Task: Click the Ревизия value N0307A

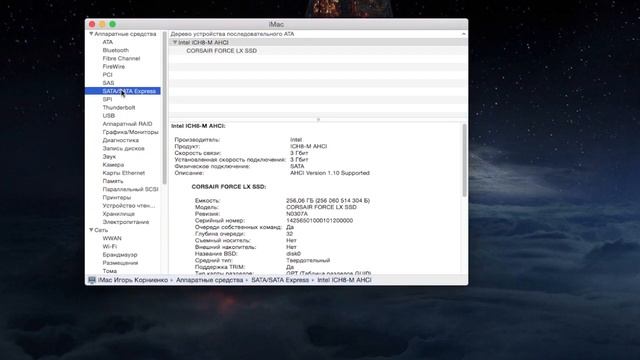Action: click(x=297, y=214)
